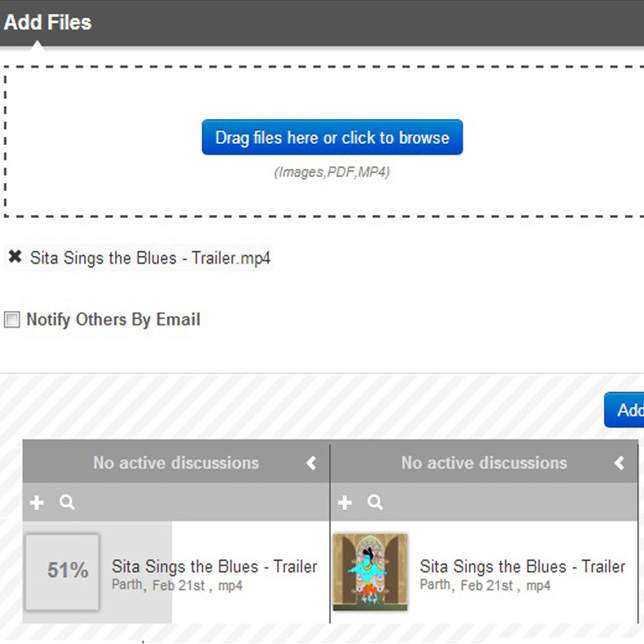Remove the Sita Sings the Blues - Trailer.mp4 file
The height and width of the screenshot is (644, 644).
coord(14,257)
